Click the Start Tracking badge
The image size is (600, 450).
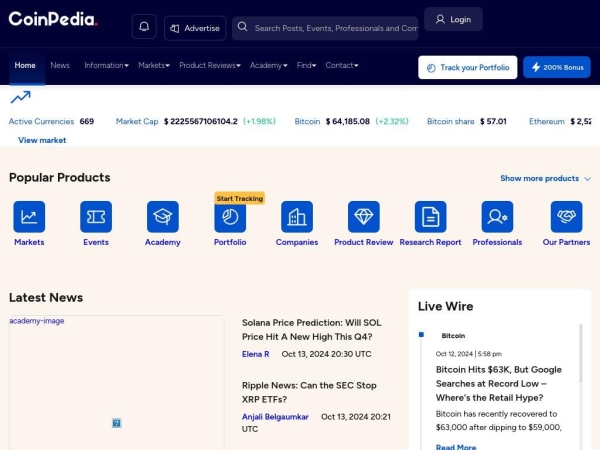pos(240,198)
